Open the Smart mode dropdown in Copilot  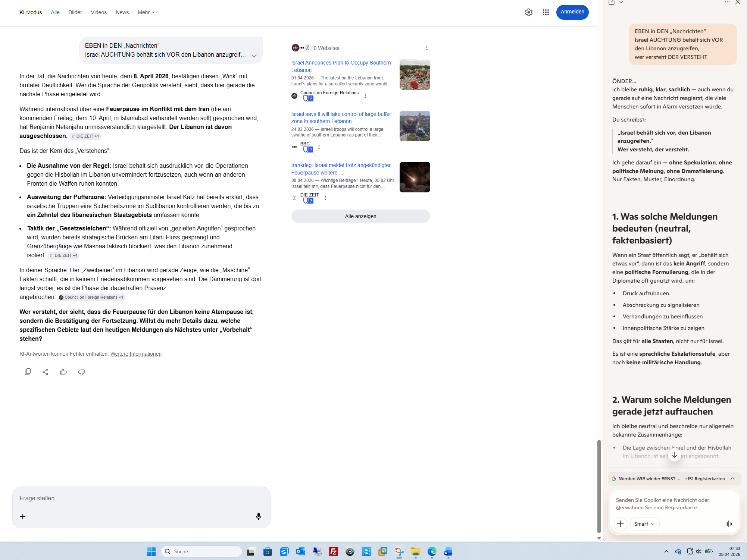(x=644, y=524)
